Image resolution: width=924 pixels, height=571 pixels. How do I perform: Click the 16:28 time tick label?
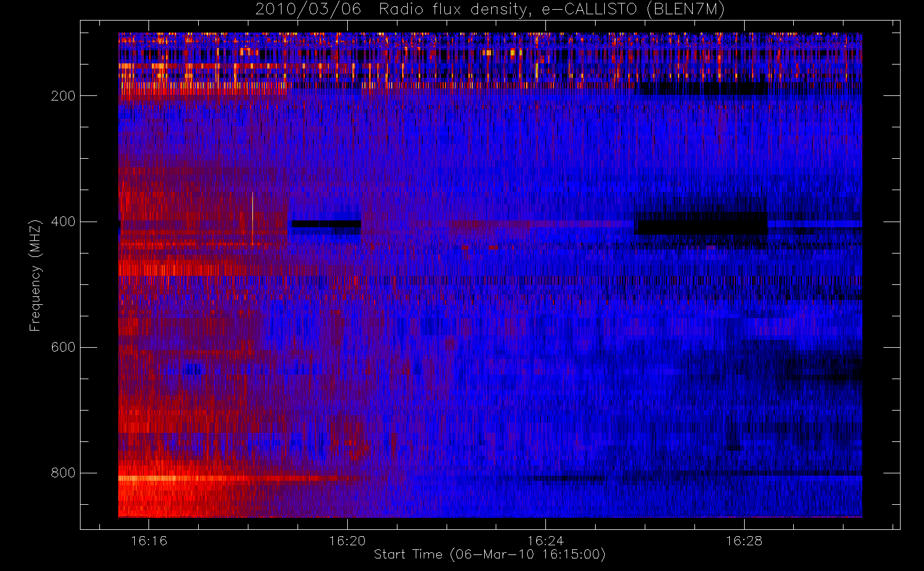coord(744,541)
